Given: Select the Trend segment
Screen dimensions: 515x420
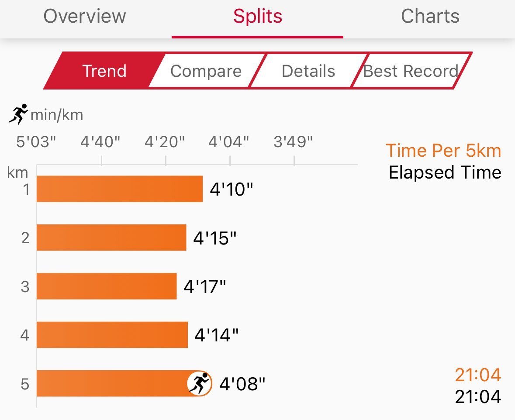Looking at the screenshot, I should 104,71.
